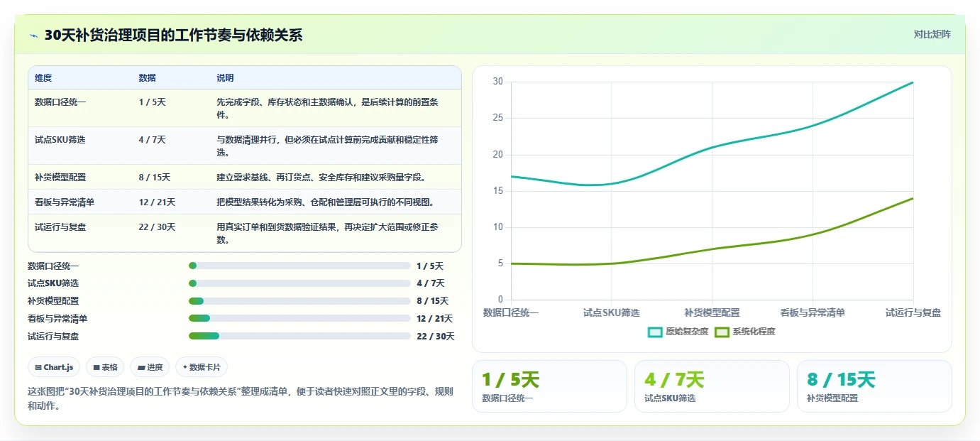980x441 pixels.
Task: Toggle the 原始复杂度 legend entry
Action: tap(678, 332)
